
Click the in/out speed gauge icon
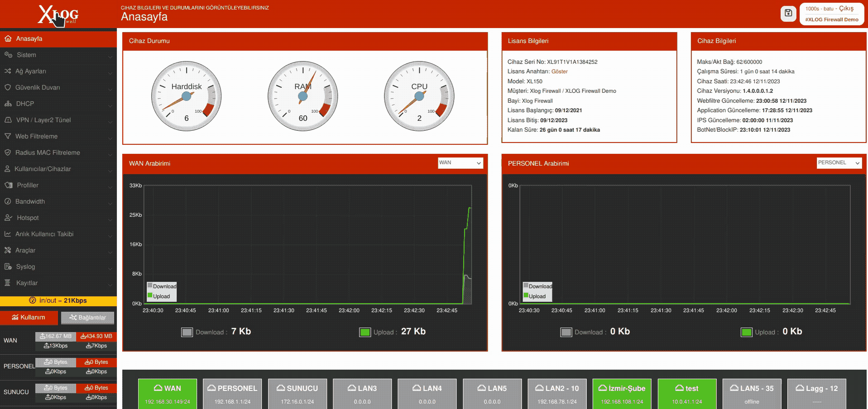pos(33,300)
